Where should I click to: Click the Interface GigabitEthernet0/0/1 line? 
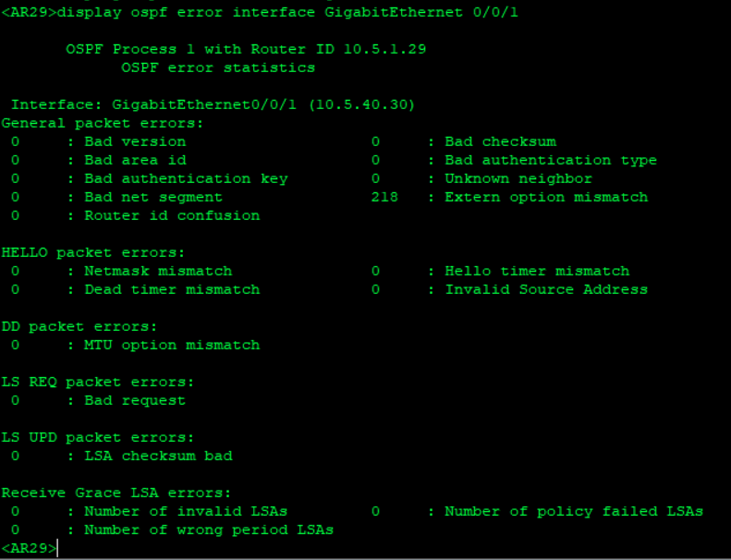213,104
